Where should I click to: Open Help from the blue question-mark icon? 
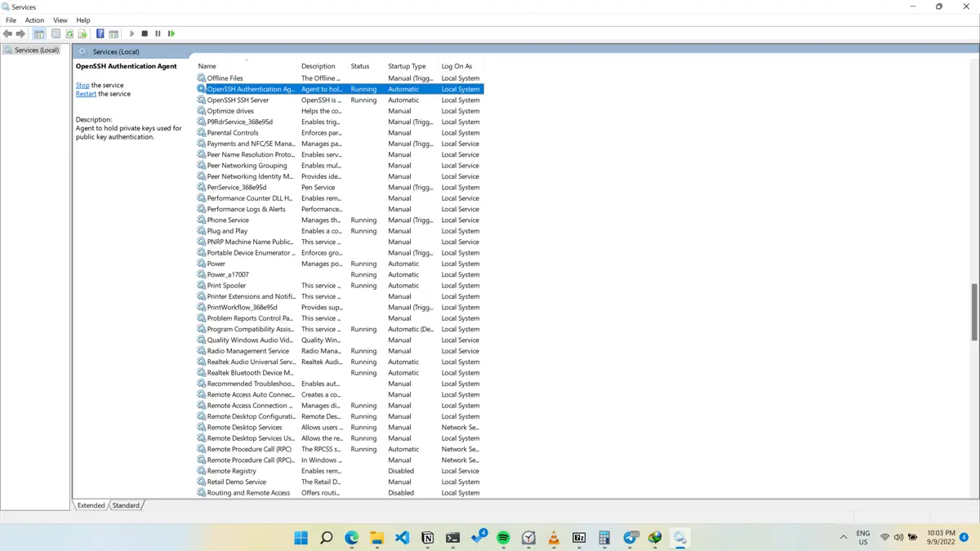pos(100,33)
